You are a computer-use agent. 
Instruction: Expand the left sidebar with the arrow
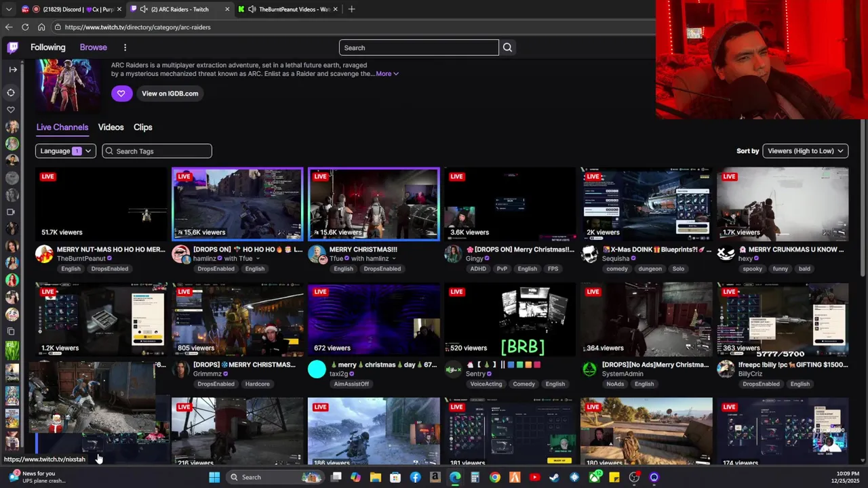(12, 69)
